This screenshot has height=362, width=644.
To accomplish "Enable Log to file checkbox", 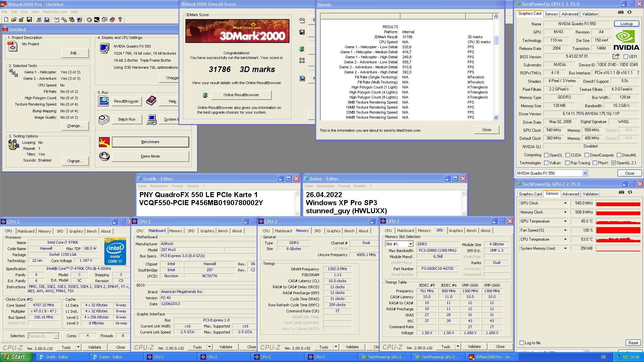I will pos(522,343).
